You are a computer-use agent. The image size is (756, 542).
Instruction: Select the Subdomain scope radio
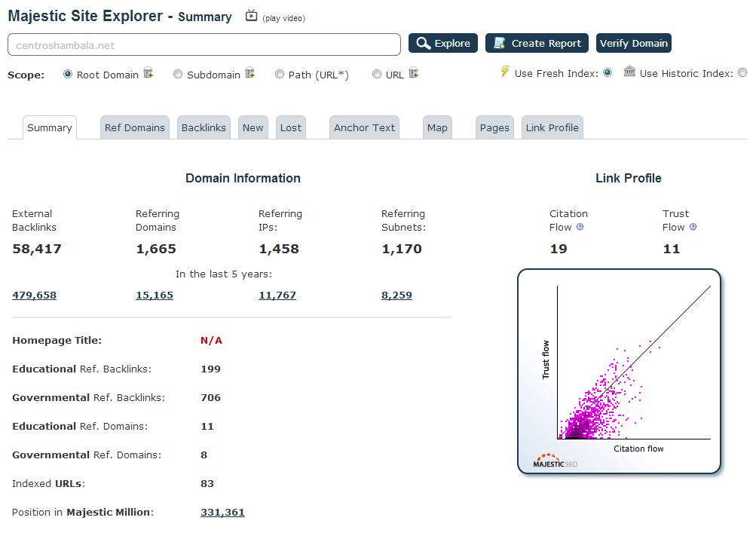178,75
